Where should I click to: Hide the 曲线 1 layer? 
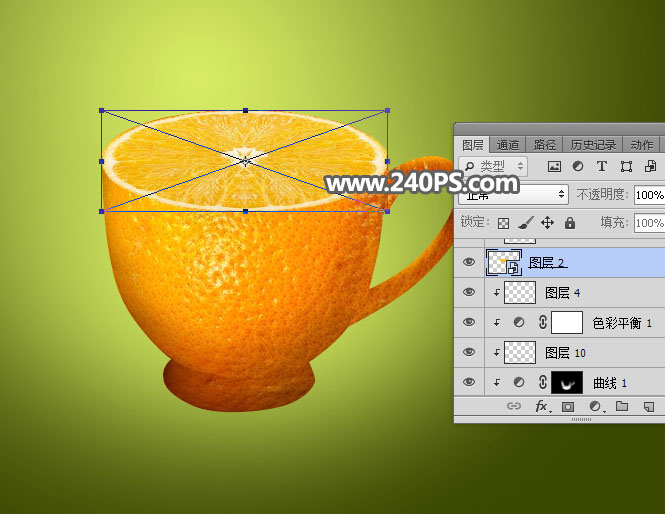tap(469, 382)
